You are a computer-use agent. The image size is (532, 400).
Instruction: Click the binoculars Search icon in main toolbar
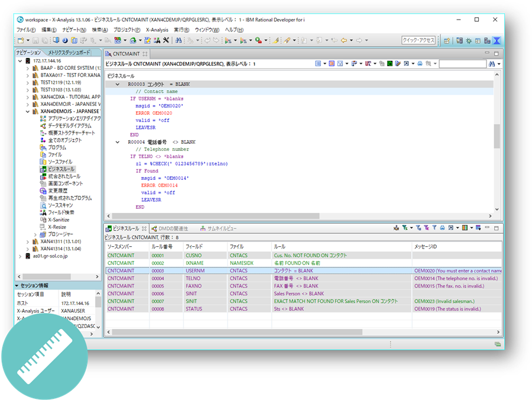pos(179,40)
